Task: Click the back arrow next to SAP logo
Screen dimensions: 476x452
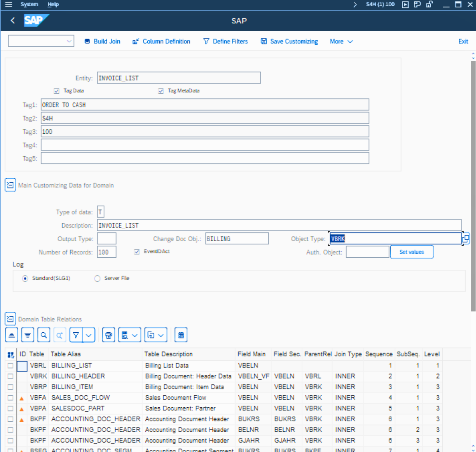Action: point(13,21)
